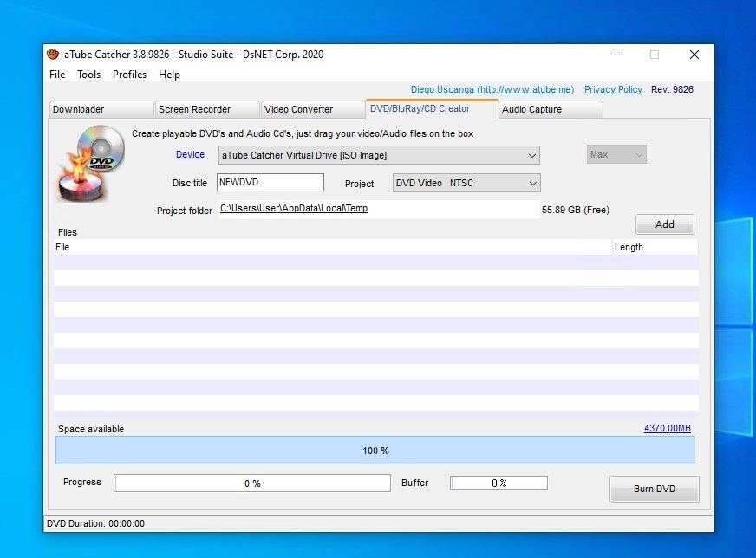Expand the Project DVD Video NTSC dropdown

pyautogui.click(x=466, y=183)
